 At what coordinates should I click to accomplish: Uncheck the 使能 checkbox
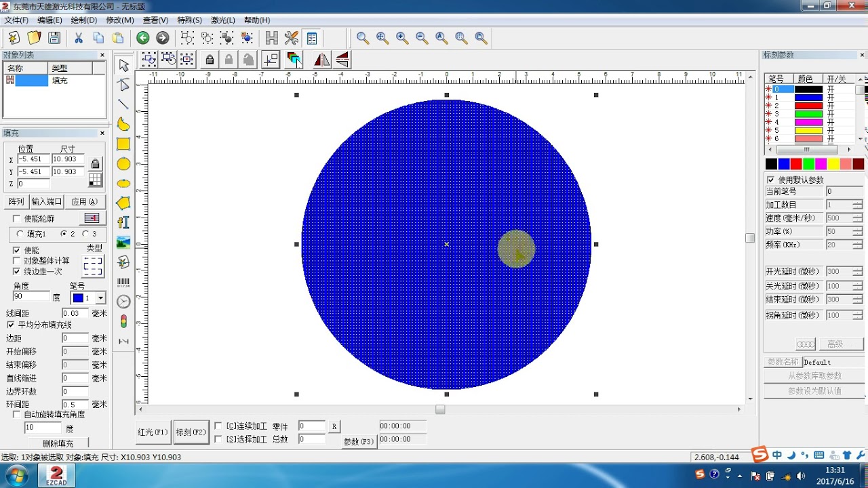[17, 251]
